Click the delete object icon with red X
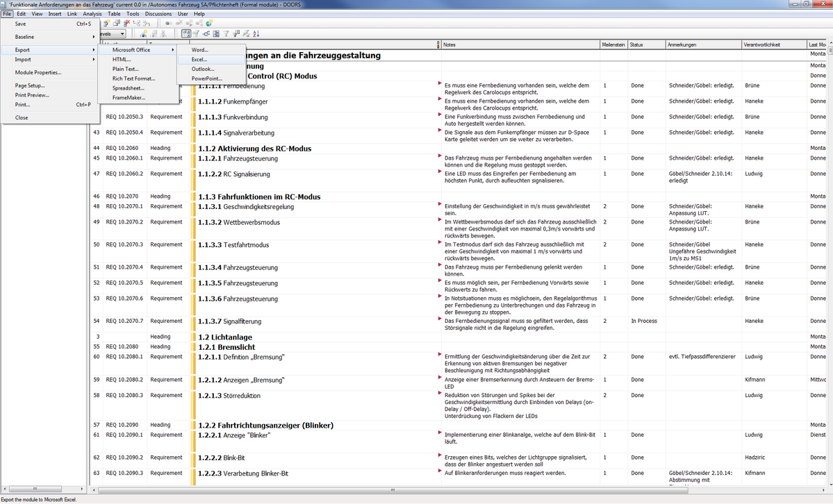Viewport: 833px width, 504px height. tap(126, 23)
